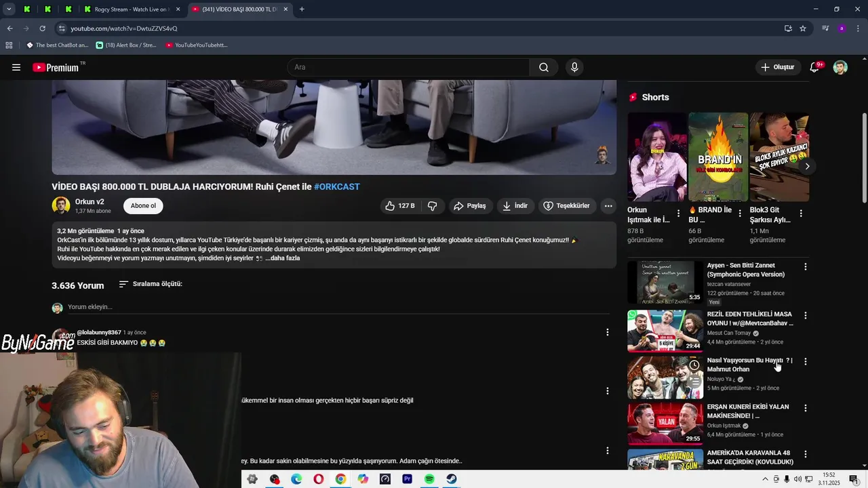This screenshot has height=488, width=868.
Task: Open options for Orkun Işıtmak short
Action: point(678,213)
